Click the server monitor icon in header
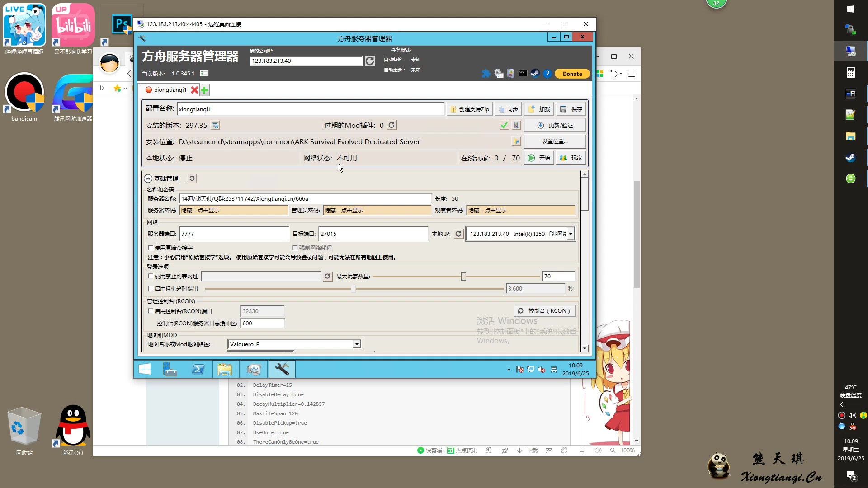The width and height of the screenshot is (868, 488). click(511, 74)
